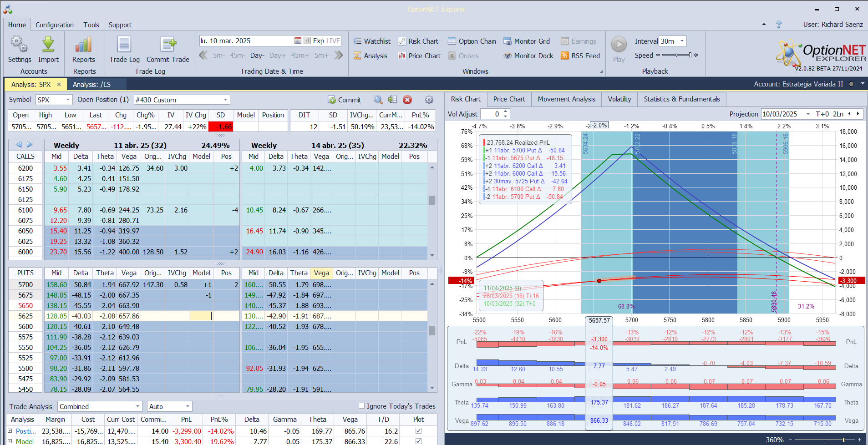Open the Reports bar chart icon
The height and width of the screenshot is (445, 868).
(x=84, y=45)
